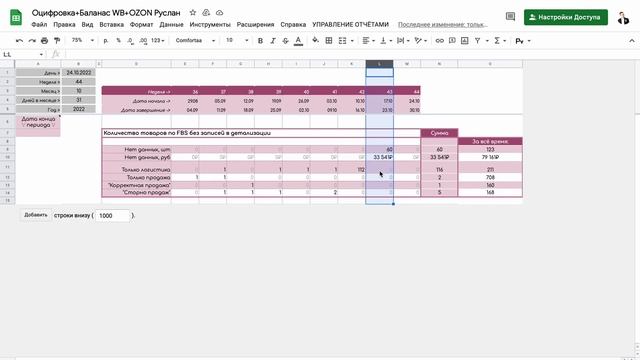Screen dimensions: 640x360
Task: Open the Вставка menu
Action: [111, 24]
